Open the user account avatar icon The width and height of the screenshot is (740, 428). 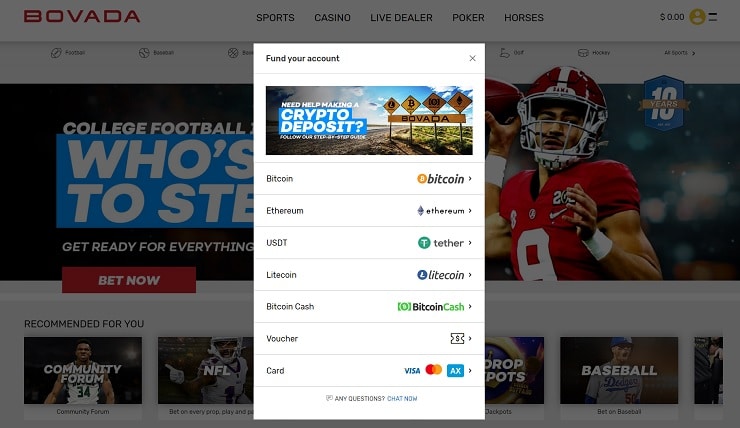coord(697,17)
